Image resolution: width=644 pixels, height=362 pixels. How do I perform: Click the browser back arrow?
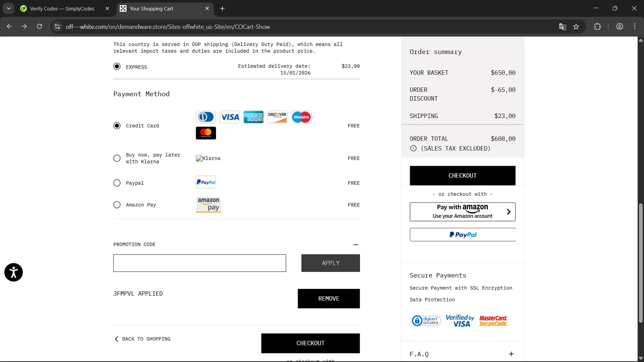(9, 27)
